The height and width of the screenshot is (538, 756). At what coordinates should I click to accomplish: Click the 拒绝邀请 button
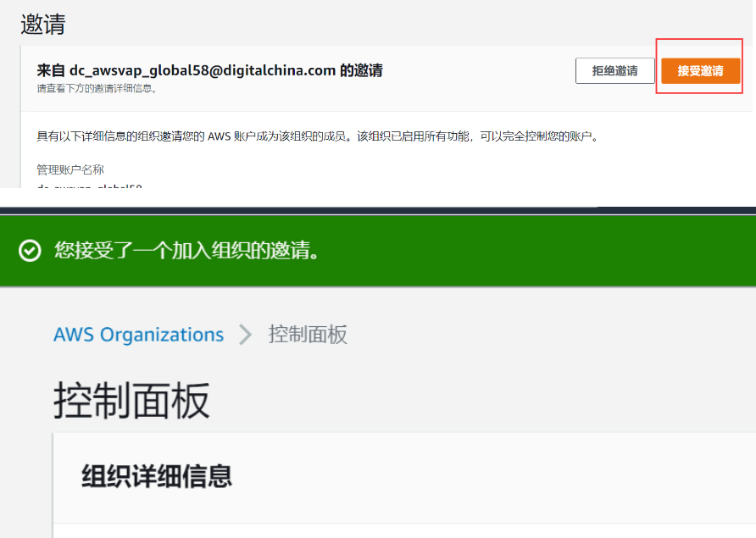[614, 71]
